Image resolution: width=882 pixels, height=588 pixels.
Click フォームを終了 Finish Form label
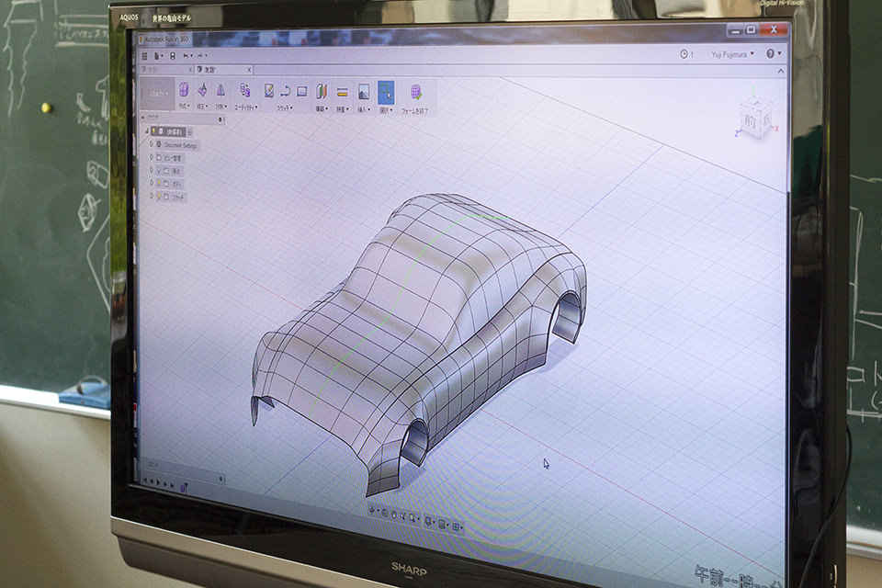(x=414, y=111)
